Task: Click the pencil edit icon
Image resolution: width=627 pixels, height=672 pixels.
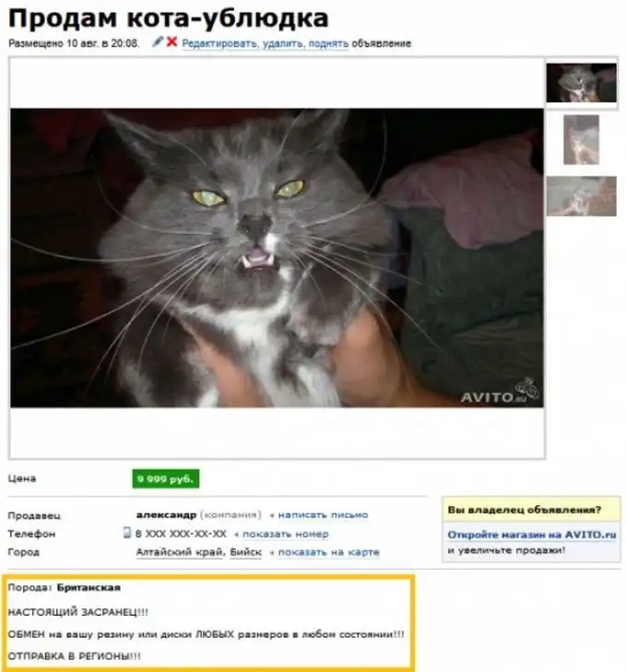Action: (x=158, y=41)
